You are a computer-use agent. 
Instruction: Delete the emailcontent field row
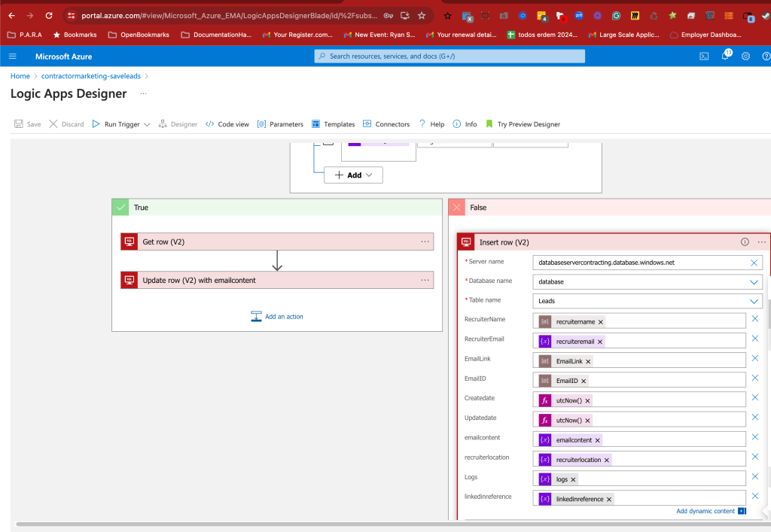(x=754, y=436)
